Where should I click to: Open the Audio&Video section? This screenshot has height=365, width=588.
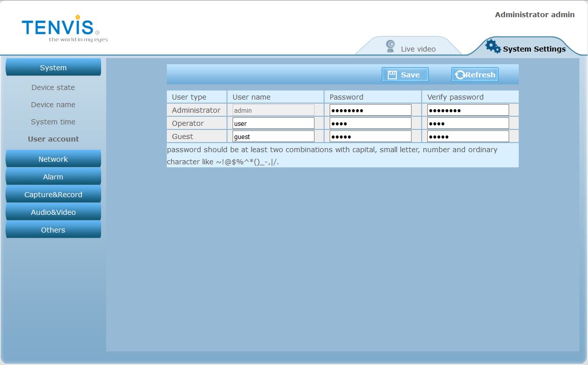click(53, 212)
